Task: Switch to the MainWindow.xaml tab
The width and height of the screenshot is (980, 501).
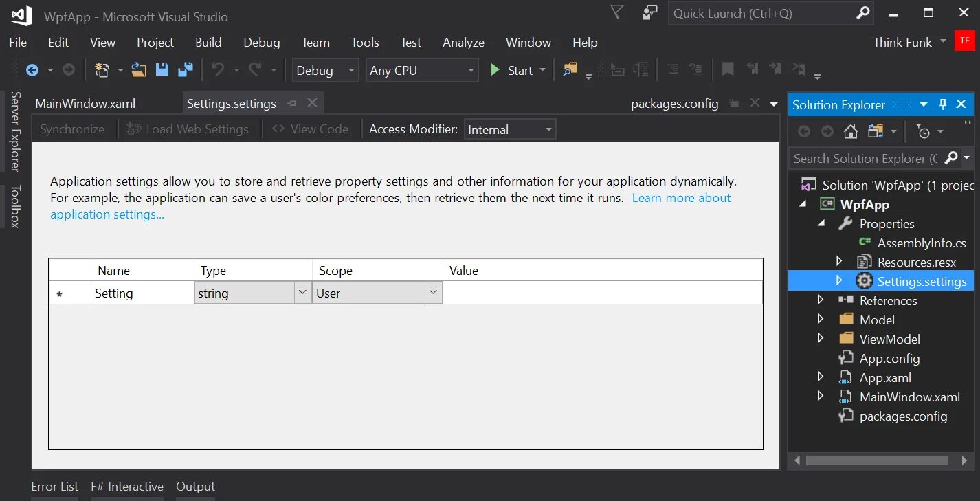Action: coord(85,104)
